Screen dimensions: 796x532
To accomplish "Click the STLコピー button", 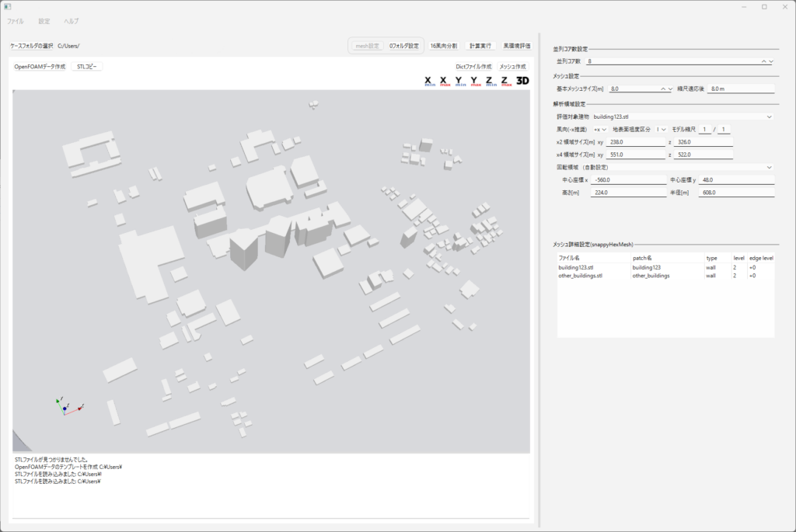I will pyautogui.click(x=87, y=67).
